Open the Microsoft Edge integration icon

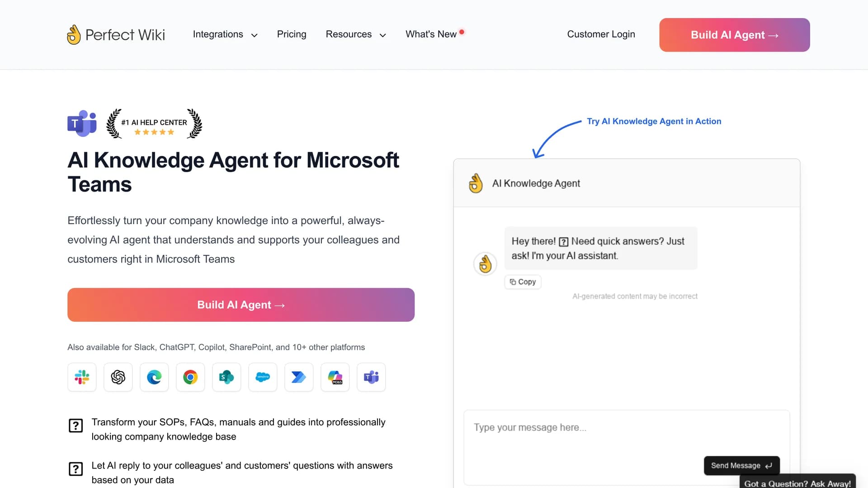154,377
